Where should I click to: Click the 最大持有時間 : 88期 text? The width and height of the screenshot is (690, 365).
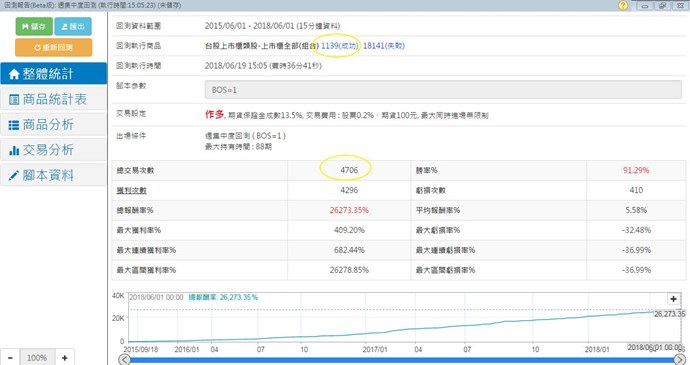click(x=238, y=147)
